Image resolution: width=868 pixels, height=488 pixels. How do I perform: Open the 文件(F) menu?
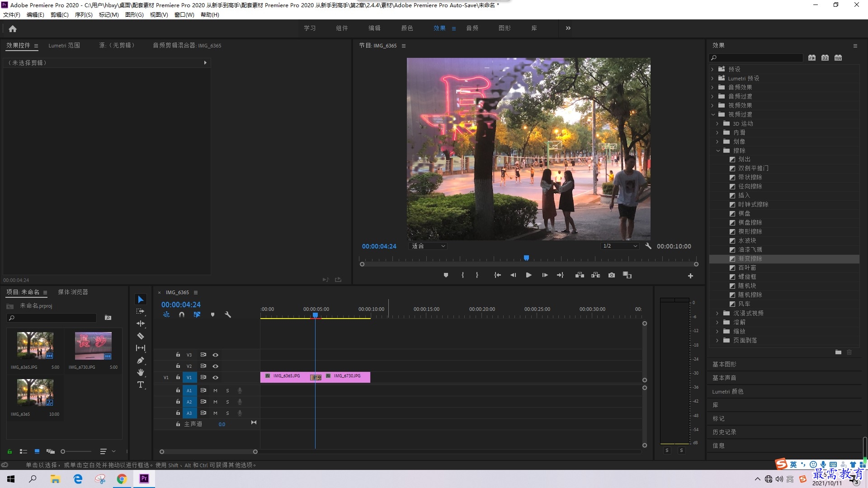(12, 14)
